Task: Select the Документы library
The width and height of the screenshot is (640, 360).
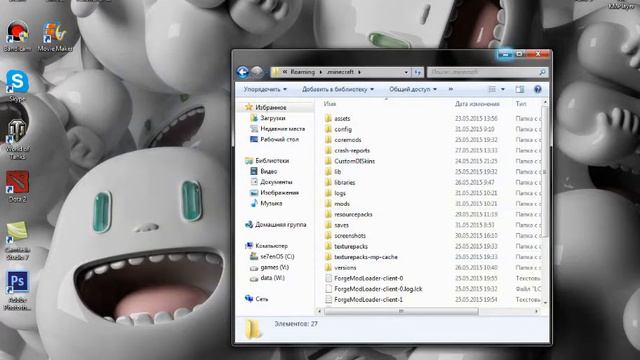Action: coord(276,182)
